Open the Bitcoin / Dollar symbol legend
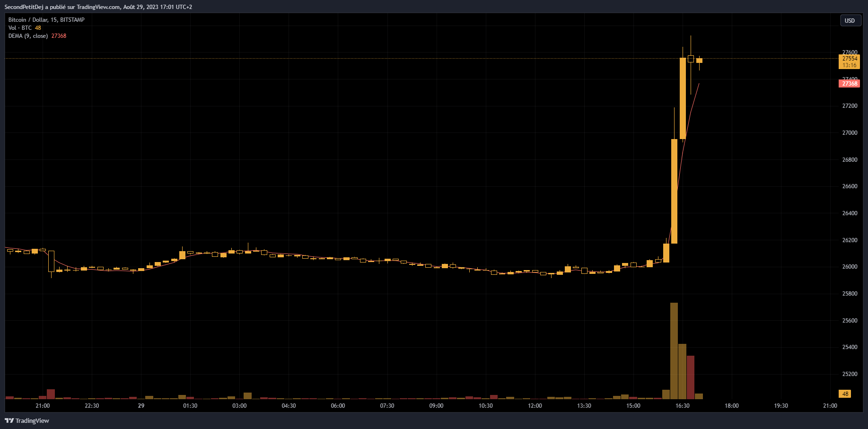This screenshot has width=868, height=429. tap(28, 20)
